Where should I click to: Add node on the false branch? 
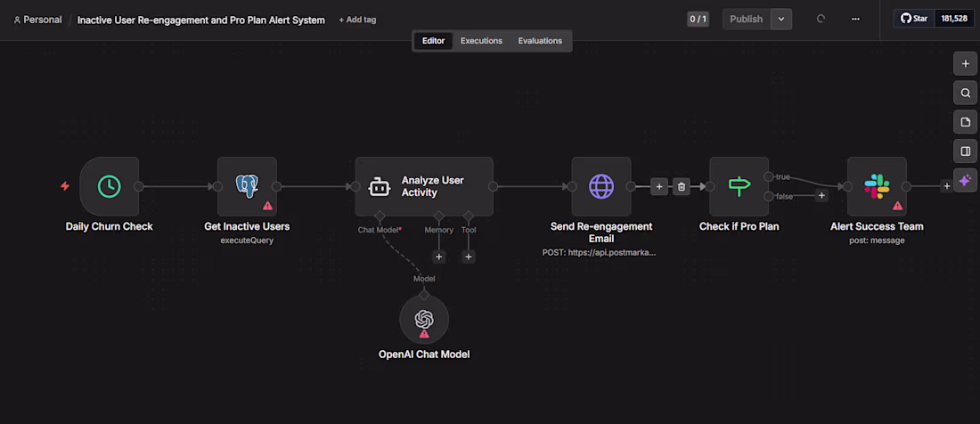[x=822, y=196]
